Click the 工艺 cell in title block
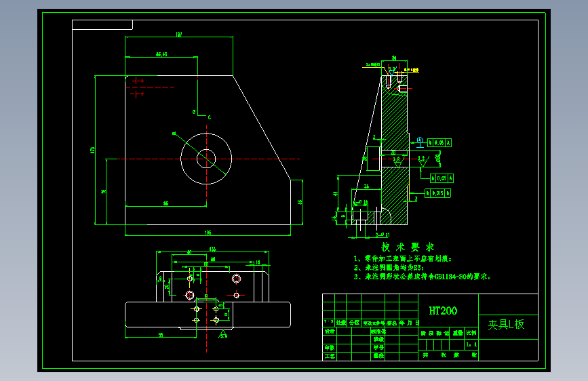The image size is (588, 381). tap(330, 356)
